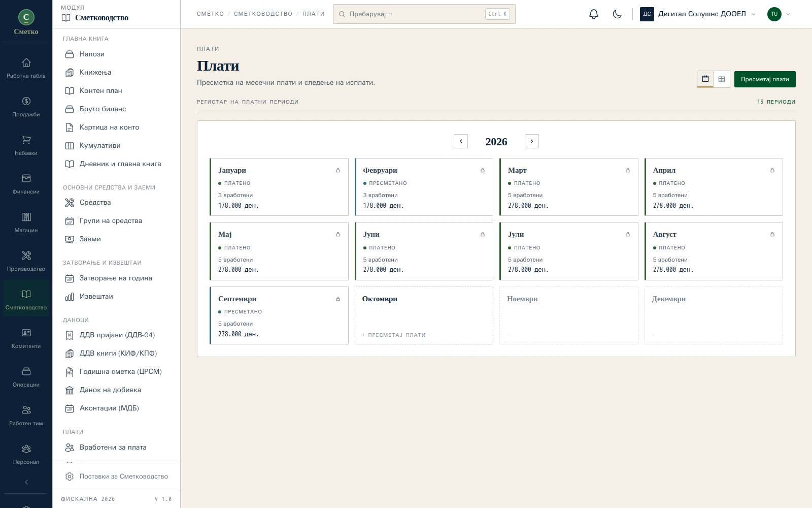Open user avatar TU menu
This screenshot has height=508, width=812.
[x=779, y=14]
